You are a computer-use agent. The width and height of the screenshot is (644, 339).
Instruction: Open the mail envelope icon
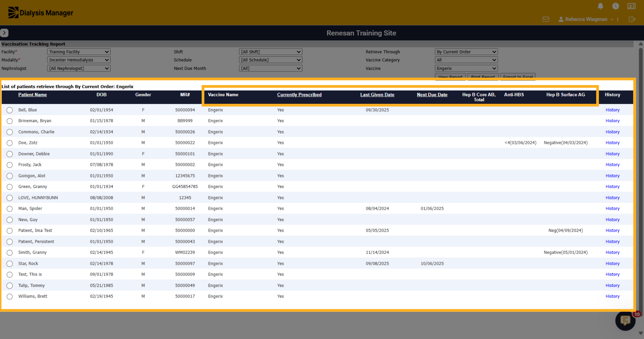(x=546, y=19)
